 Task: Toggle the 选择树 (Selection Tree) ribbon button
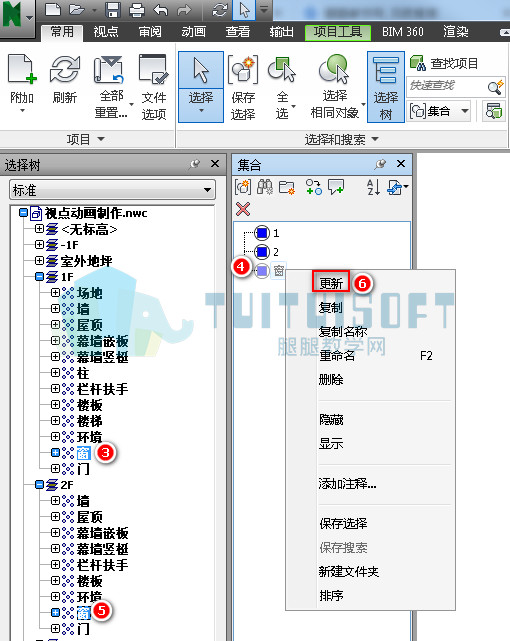[385, 87]
